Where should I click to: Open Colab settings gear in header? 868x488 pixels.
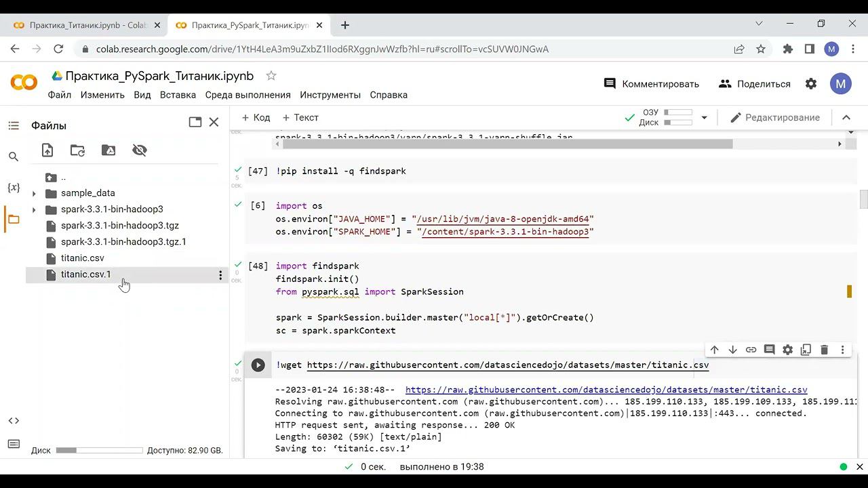[x=811, y=84]
